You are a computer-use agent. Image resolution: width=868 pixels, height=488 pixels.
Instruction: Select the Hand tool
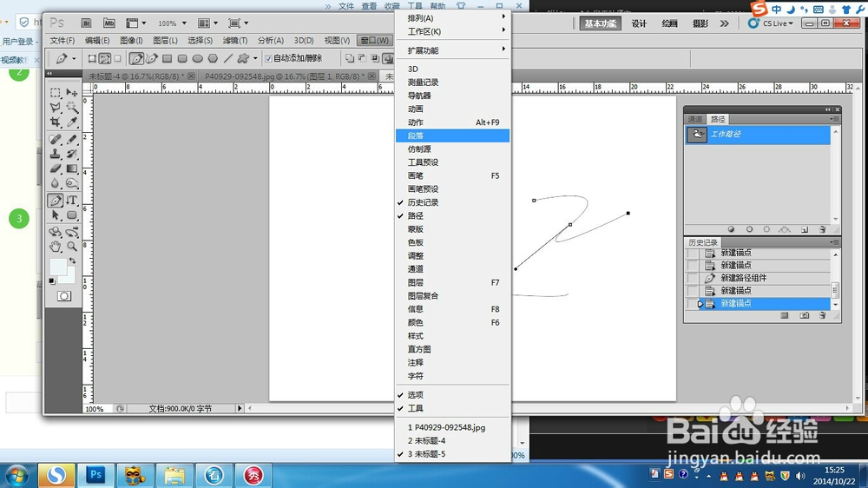click(x=56, y=247)
